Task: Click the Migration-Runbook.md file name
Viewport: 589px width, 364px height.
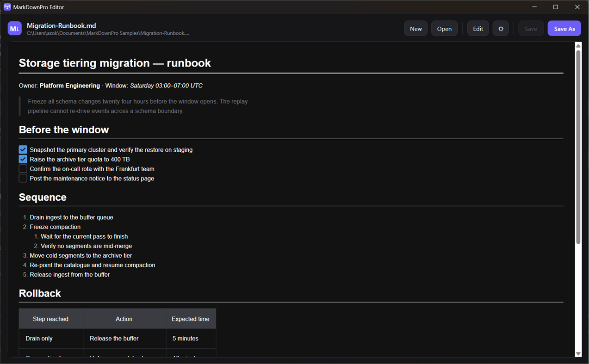Action: click(62, 25)
